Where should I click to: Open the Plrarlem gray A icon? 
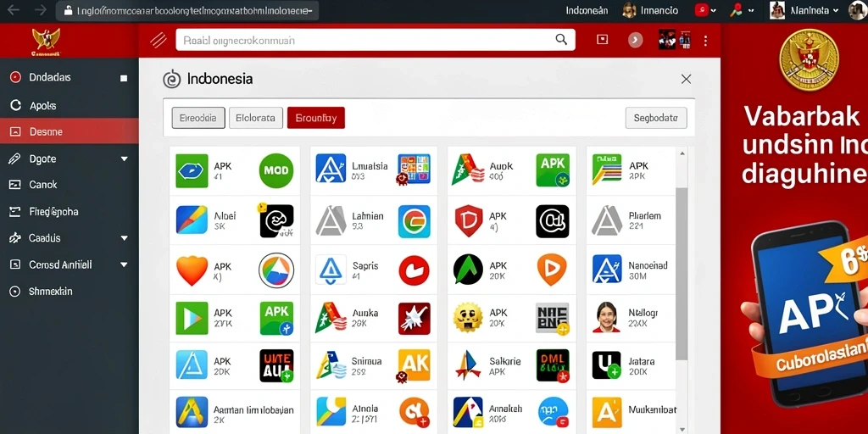pos(607,220)
